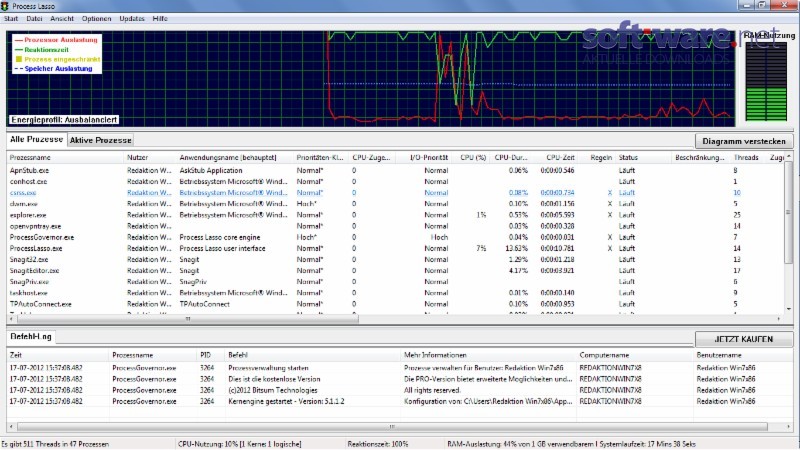Open the Updates menu
Viewport: 800px width, 450px height.
point(132,18)
